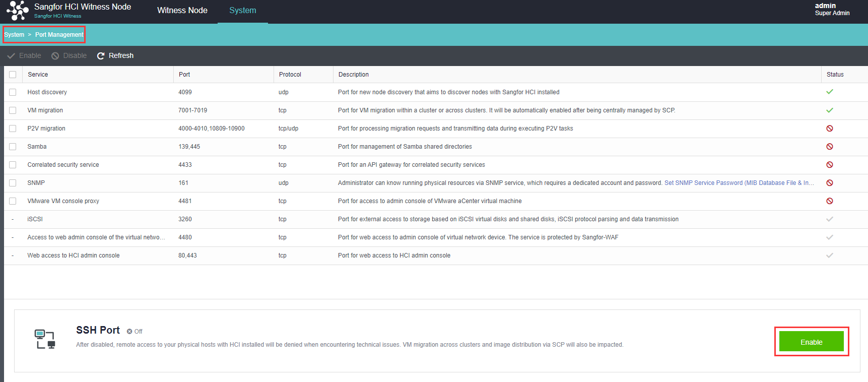Tick the select-all checkbox in table header

pos(13,75)
